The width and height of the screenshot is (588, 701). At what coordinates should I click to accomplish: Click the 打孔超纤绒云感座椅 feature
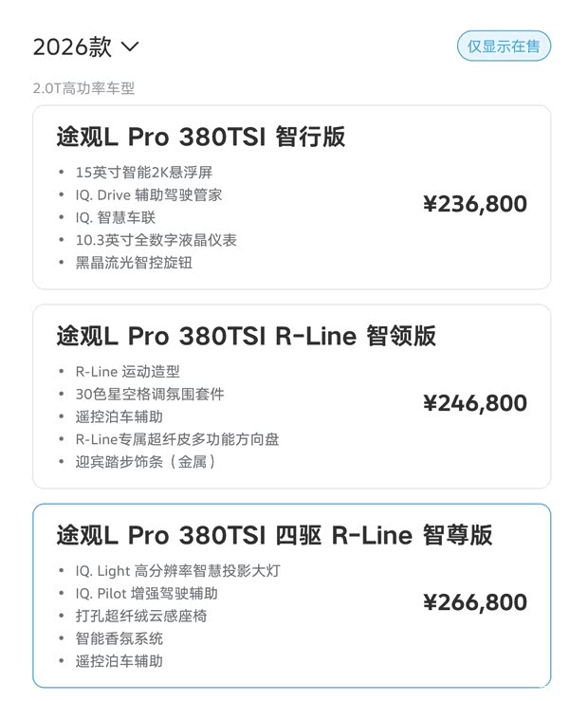[x=141, y=616]
